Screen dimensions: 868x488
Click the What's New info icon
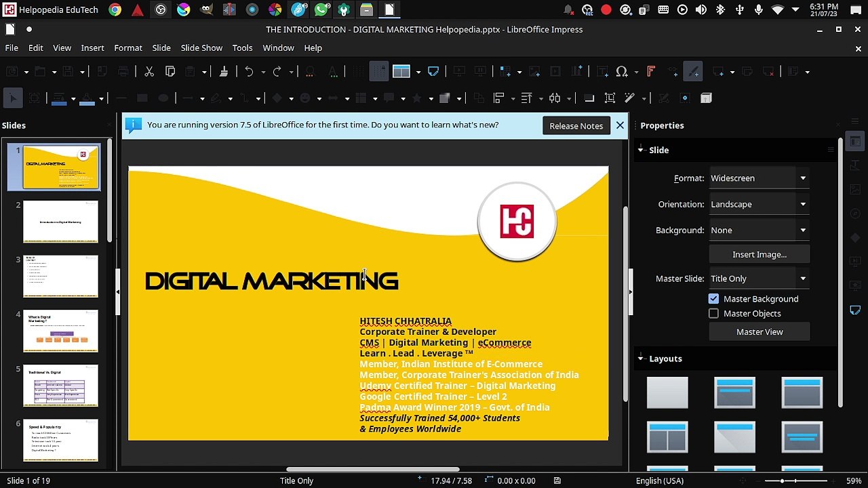pos(134,125)
